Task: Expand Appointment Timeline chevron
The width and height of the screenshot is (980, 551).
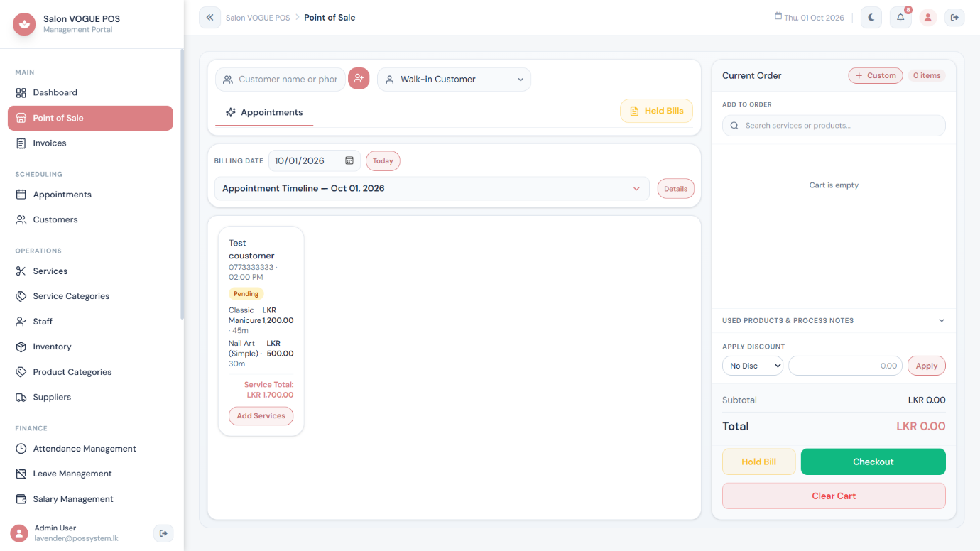Action: click(636, 189)
